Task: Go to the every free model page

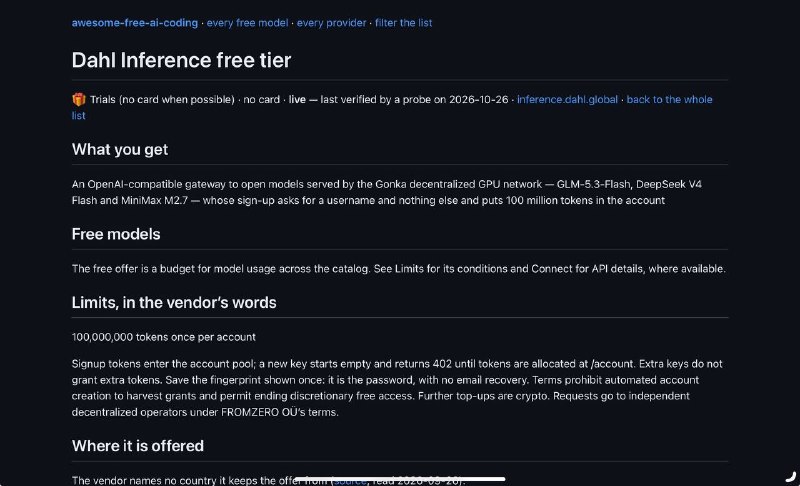Action: [247, 23]
